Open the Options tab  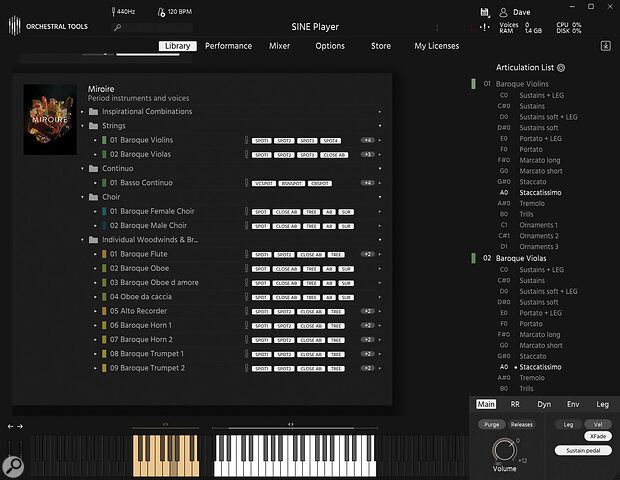click(x=330, y=46)
